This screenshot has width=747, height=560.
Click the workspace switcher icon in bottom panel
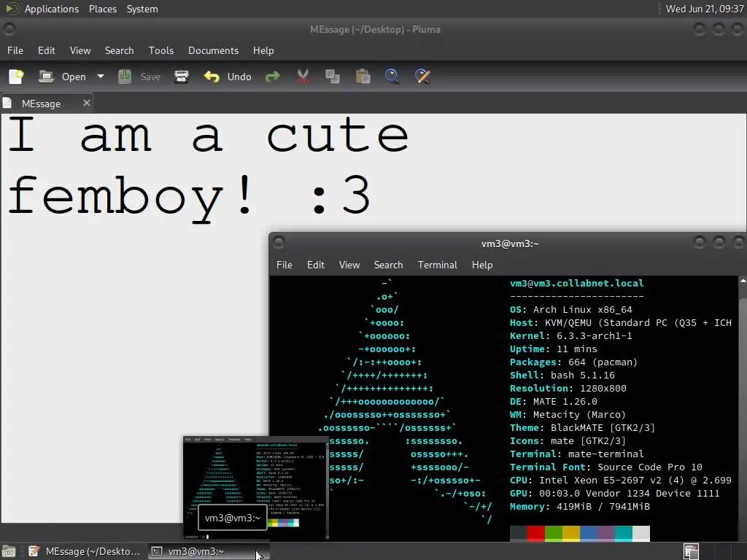691,551
